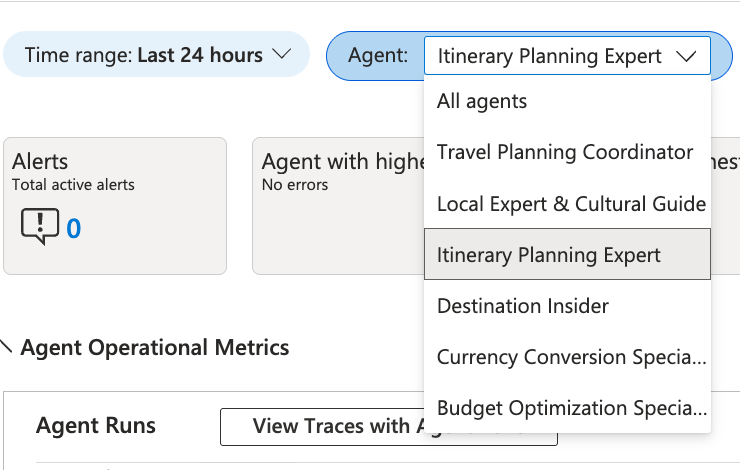
Task: Choose Travel Planning Coordinator option
Action: point(565,152)
